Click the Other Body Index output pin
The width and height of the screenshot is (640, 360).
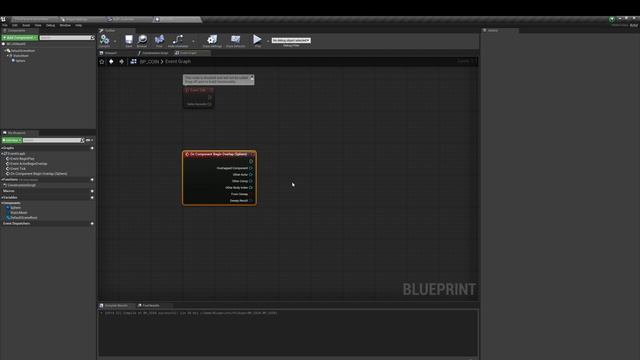(251, 188)
